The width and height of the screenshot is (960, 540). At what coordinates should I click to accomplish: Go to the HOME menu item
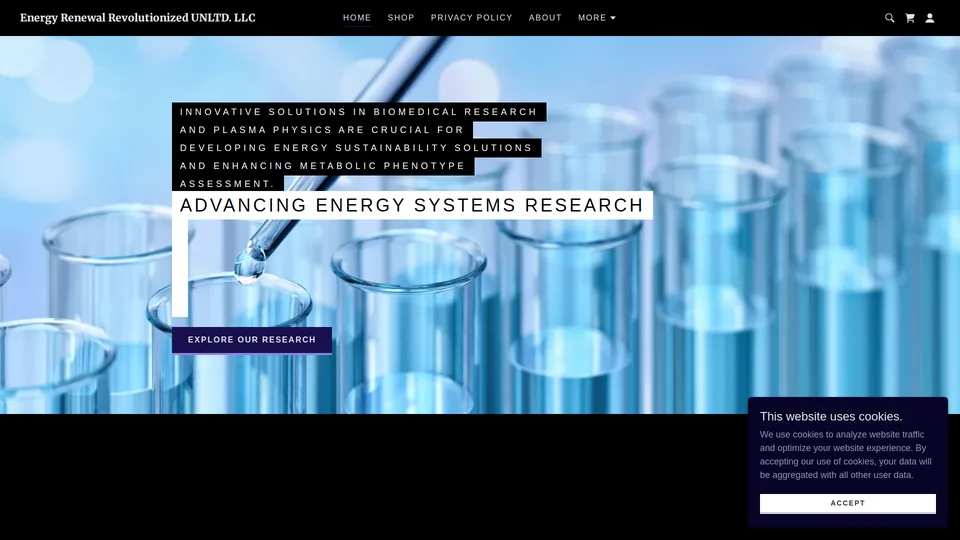click(x=357, y=18)
